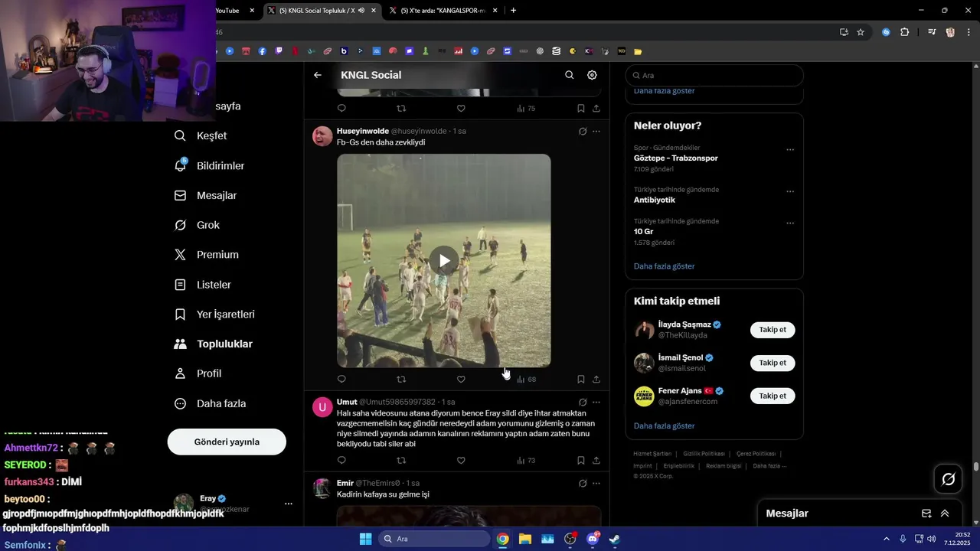Open a new browser tab
980x551 pixels.
[513, 11]
